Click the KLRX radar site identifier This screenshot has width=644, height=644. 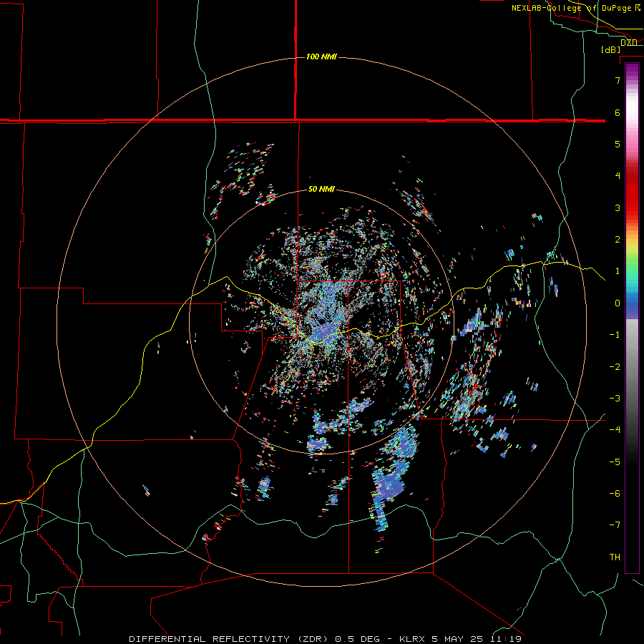pos(414,639)
